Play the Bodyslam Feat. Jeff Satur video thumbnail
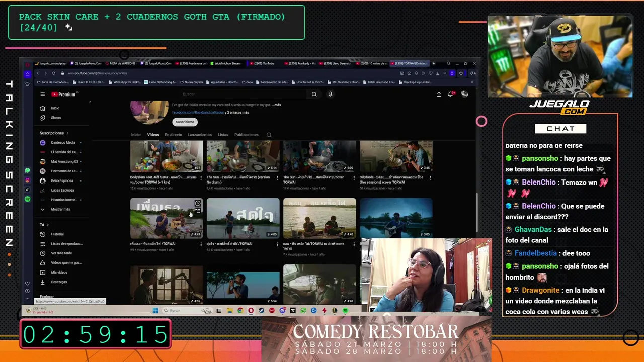 tap(167, 156)
